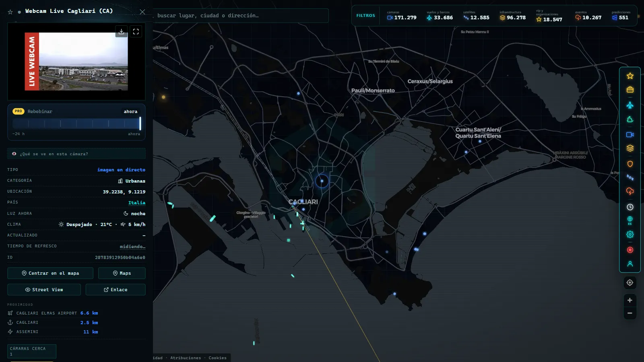Select the ship icon in right sidebar
644x362 pixels.
(630, 119)
